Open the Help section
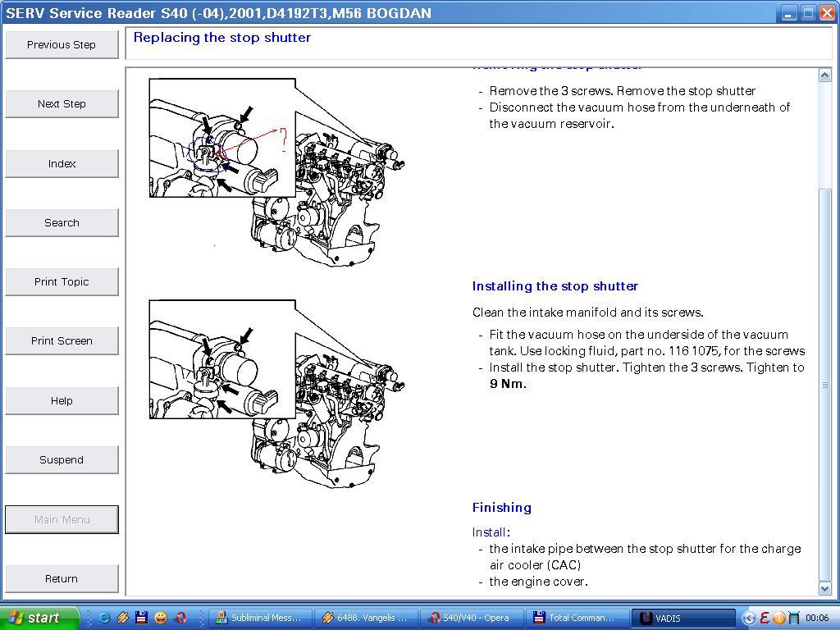 (x=62, y=400)
